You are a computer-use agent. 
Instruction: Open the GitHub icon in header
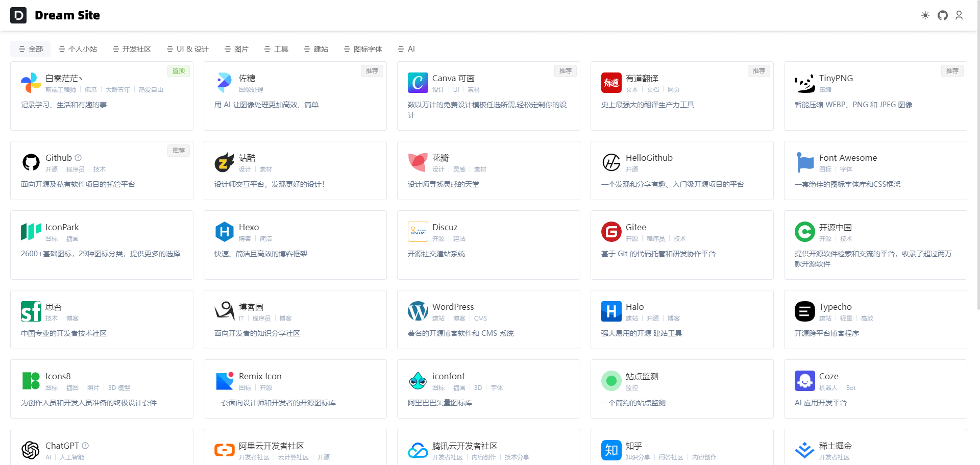point(943,15)
